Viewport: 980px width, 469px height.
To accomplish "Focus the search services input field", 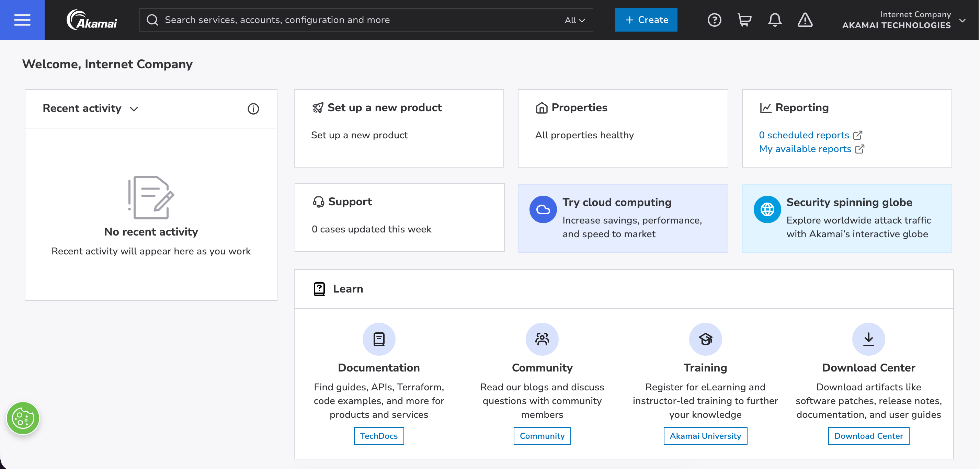I will 366,20.
